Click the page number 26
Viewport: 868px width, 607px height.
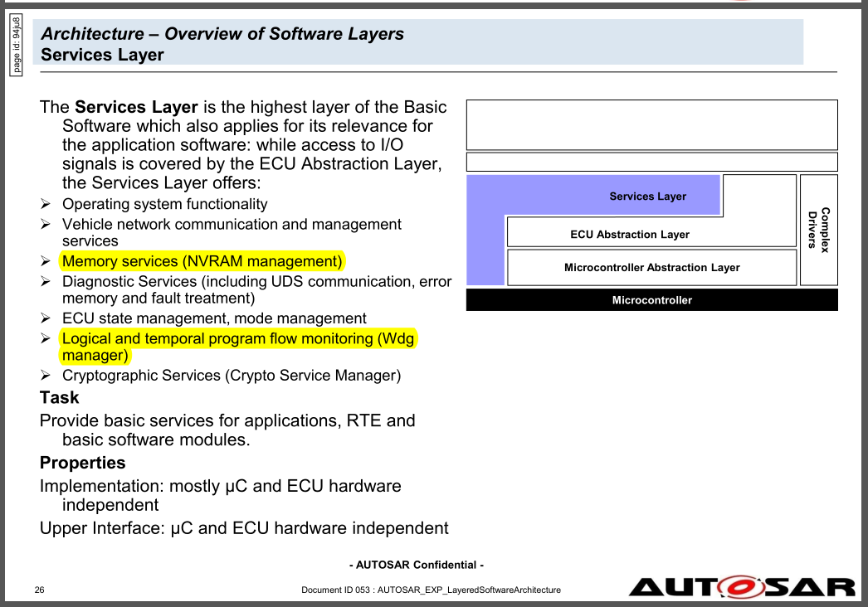click(37, 590)
